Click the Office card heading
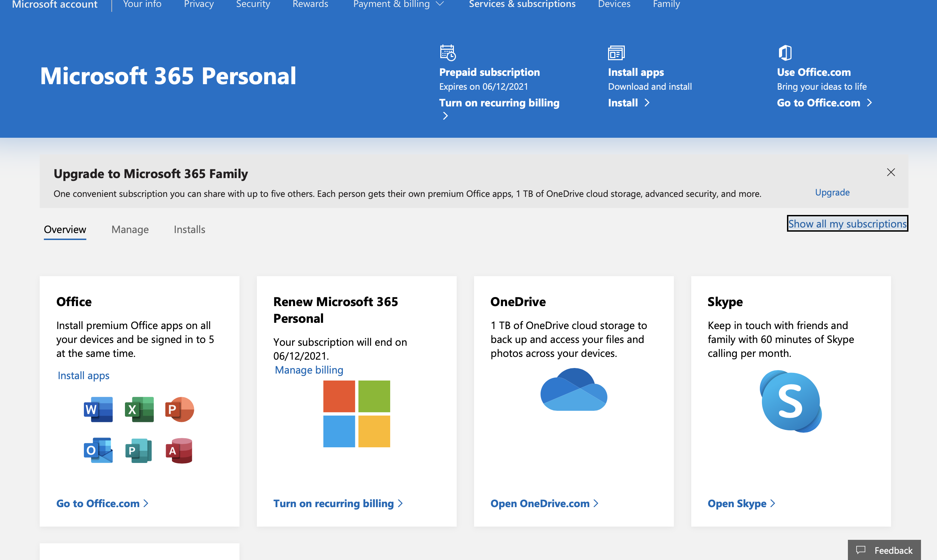Image resolution: width=937 pixels, height=560 pixels. 74,302
